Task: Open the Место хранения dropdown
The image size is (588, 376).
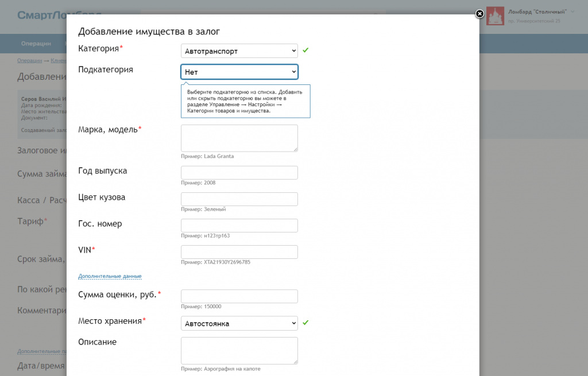Action: tap(239, 323)
